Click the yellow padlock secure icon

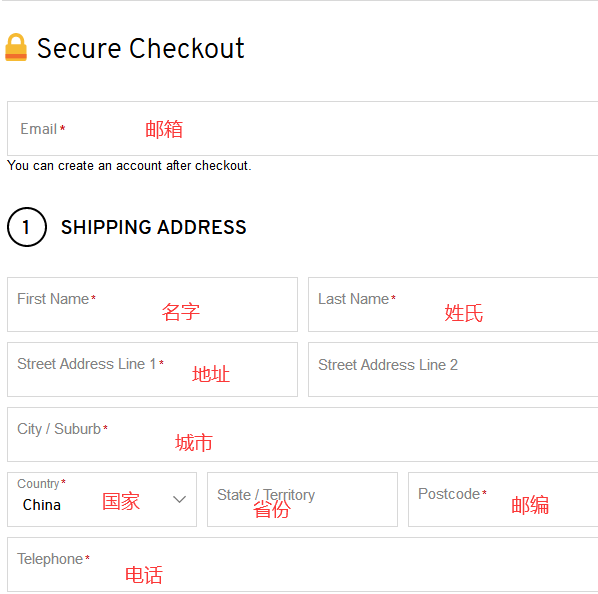point(16,47)
